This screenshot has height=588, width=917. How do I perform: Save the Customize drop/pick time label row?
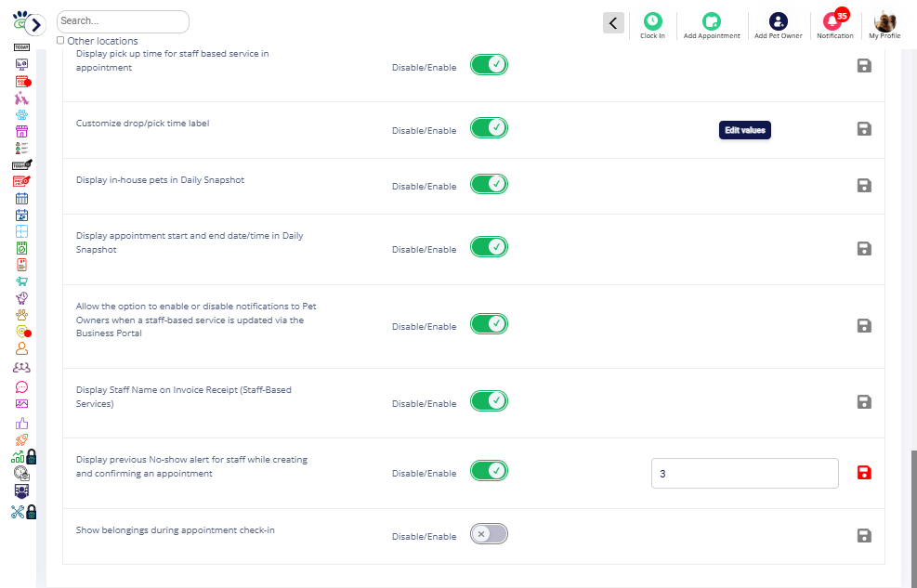coord(864,128)
